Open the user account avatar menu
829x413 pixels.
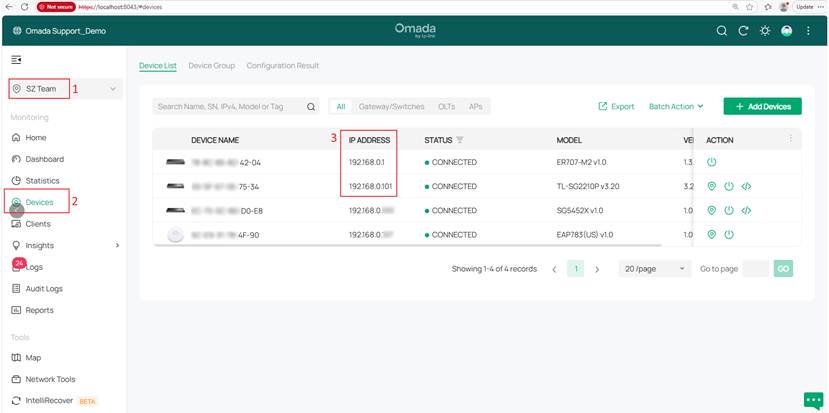(787, 31)
